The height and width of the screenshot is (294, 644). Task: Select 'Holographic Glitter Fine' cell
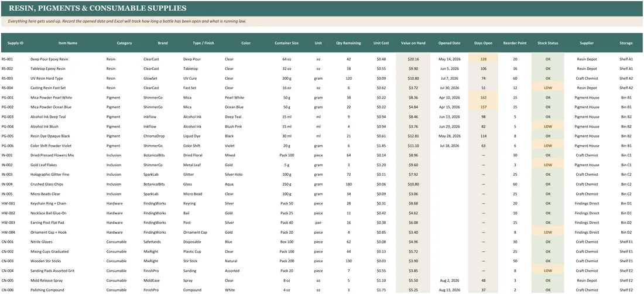click(x=50, y=175)
